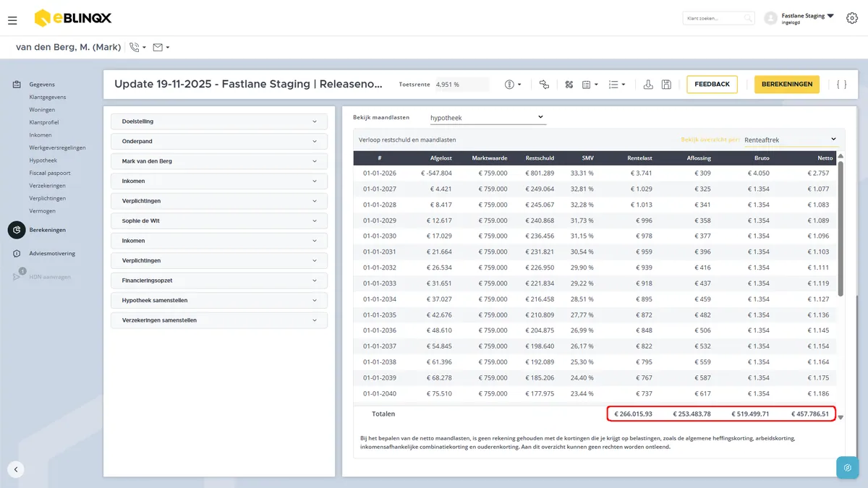Open the Renteaftrek overview dropdown
This screenshot has height=488, width=868.
coord(791,140)
